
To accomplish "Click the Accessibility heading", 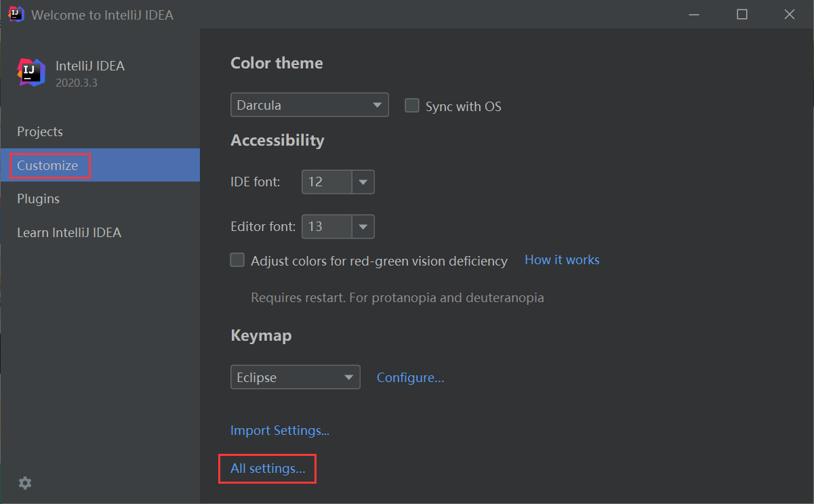I will (277, 140).
